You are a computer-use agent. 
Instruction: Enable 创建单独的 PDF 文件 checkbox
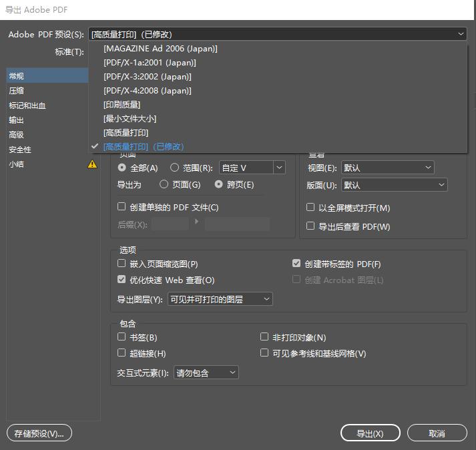(x=122, y=206)
